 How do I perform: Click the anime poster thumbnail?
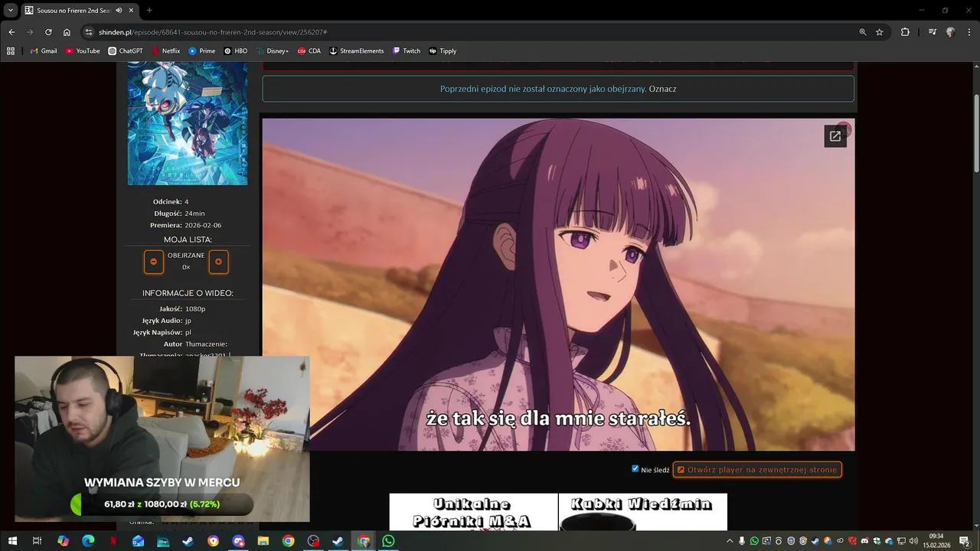(x=188, y=123)
